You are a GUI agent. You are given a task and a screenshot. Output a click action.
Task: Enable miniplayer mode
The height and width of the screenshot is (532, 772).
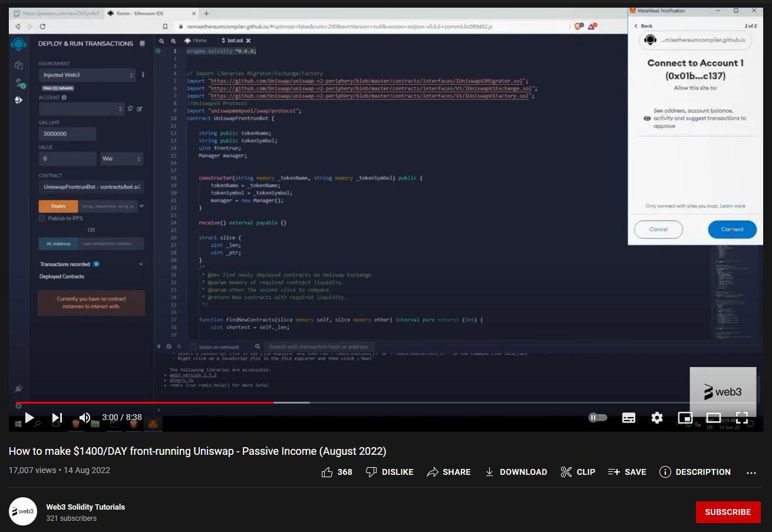685,418
